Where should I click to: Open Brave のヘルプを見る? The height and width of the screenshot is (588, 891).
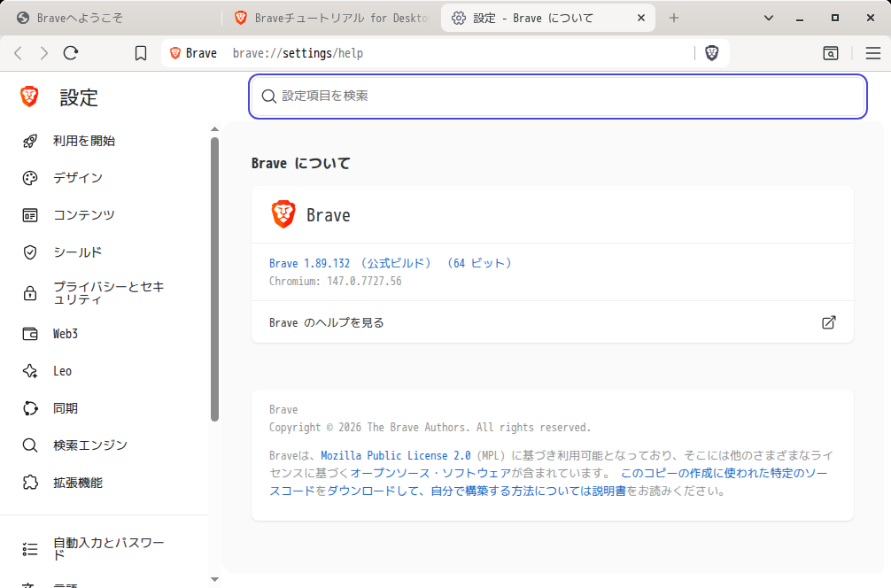553,322
